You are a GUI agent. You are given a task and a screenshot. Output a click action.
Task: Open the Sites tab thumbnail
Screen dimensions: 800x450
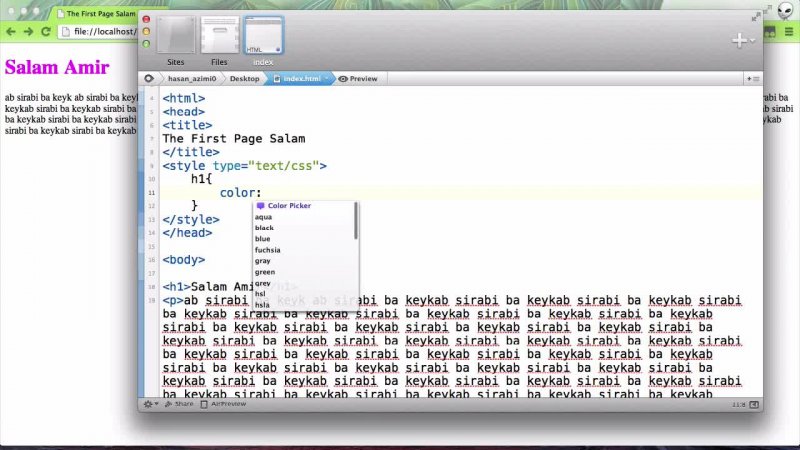click(x=175, y=37)
